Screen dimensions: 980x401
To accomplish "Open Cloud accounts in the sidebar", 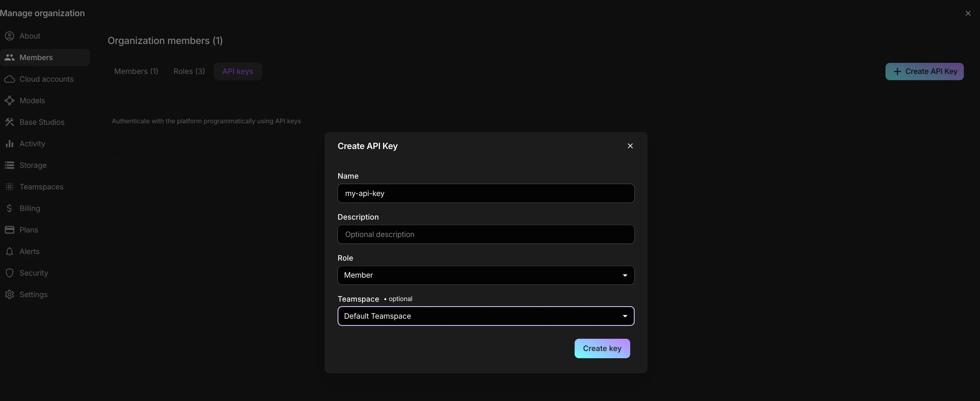I will click(45, 79).
